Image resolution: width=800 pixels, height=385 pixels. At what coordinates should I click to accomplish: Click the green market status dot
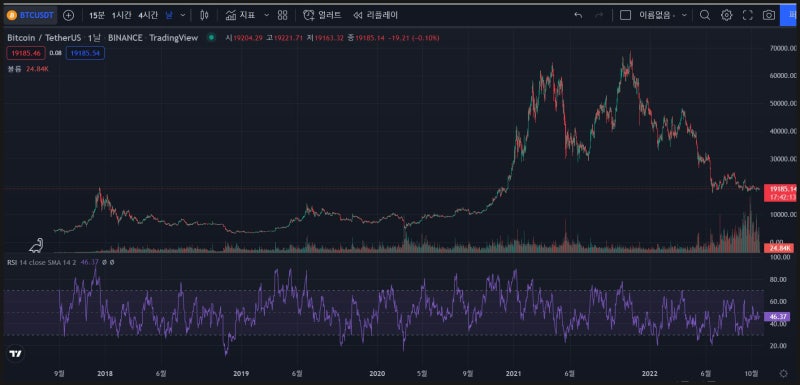210,37
